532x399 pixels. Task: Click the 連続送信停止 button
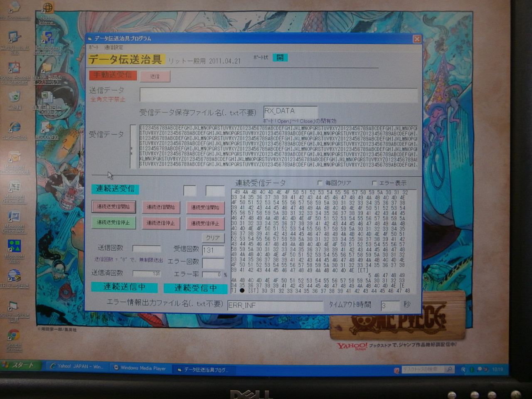(160, 223)
